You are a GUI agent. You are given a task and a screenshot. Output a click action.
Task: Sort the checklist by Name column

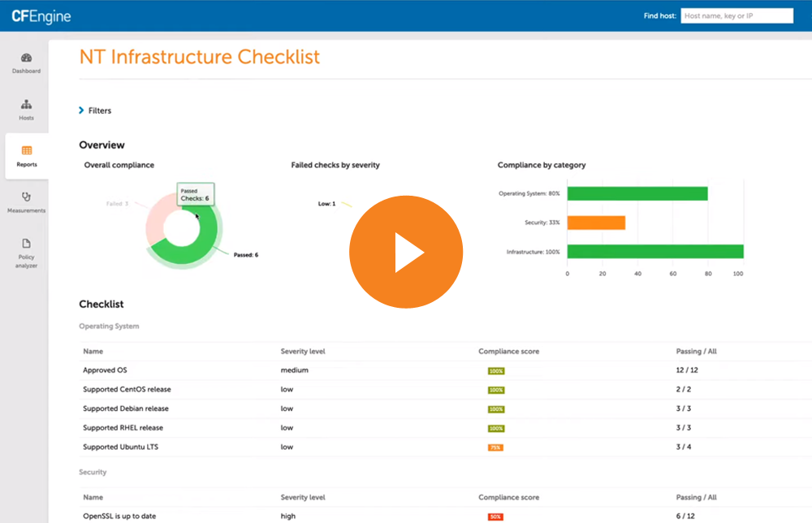[92, 351]
